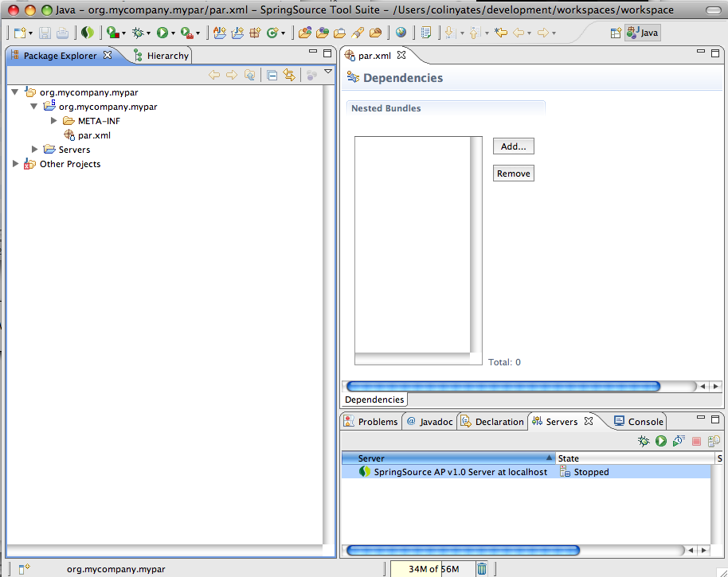Expand the Other Projects node
This screenshot has height=577, width=728.
[15, 164]
